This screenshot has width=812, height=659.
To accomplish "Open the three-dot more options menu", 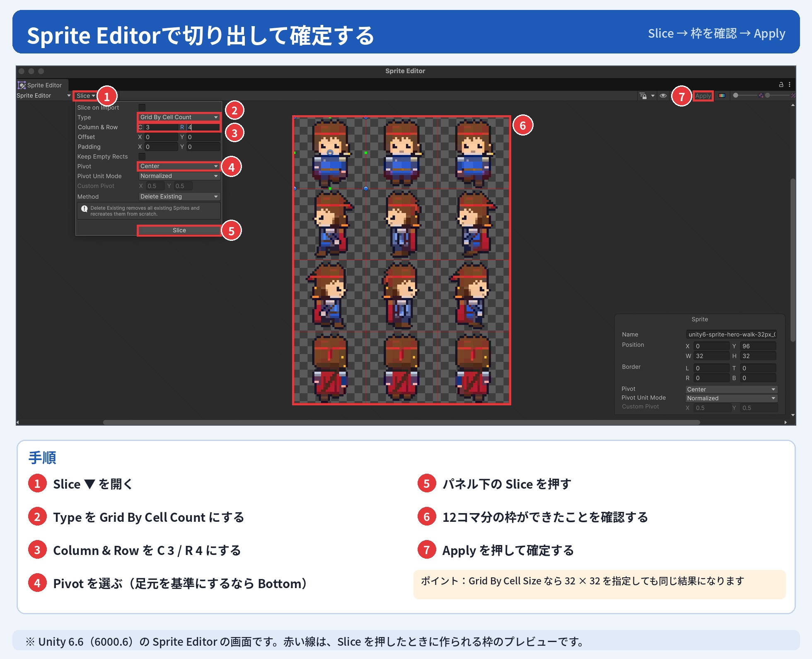I will [790, 85].
